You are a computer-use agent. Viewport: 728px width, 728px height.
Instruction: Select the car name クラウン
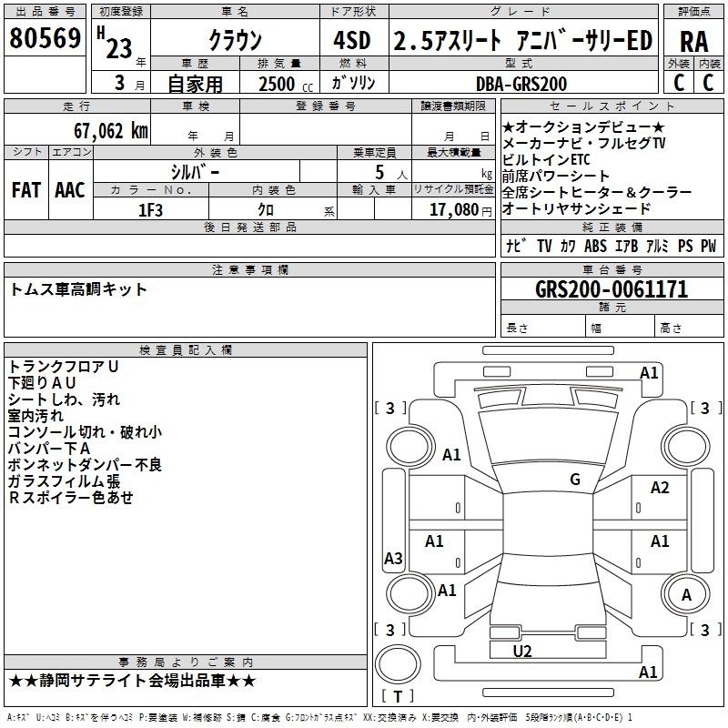[235, 41]
